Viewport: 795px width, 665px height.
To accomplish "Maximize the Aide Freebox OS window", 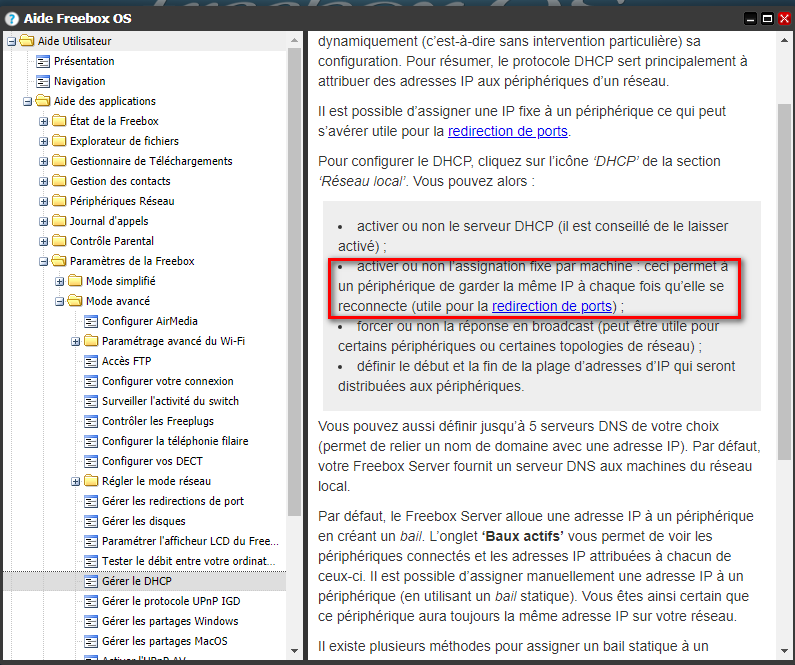I will point(767,19).
